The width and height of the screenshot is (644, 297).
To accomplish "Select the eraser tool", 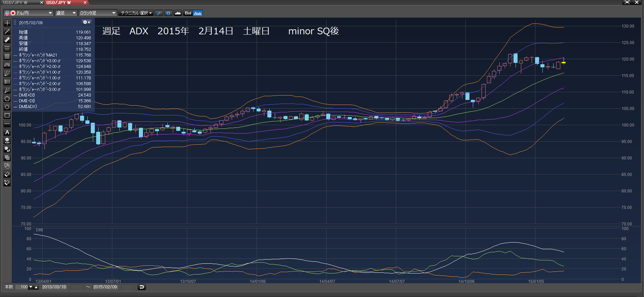I will point(7,174).
